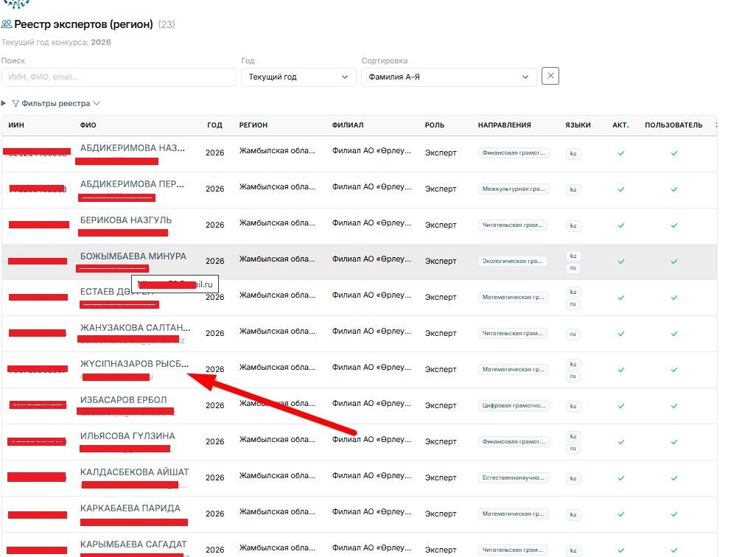Click Межкультурная гра... direction tag
The width and height of the screenshot is (756, 557).
coord(514,189)
